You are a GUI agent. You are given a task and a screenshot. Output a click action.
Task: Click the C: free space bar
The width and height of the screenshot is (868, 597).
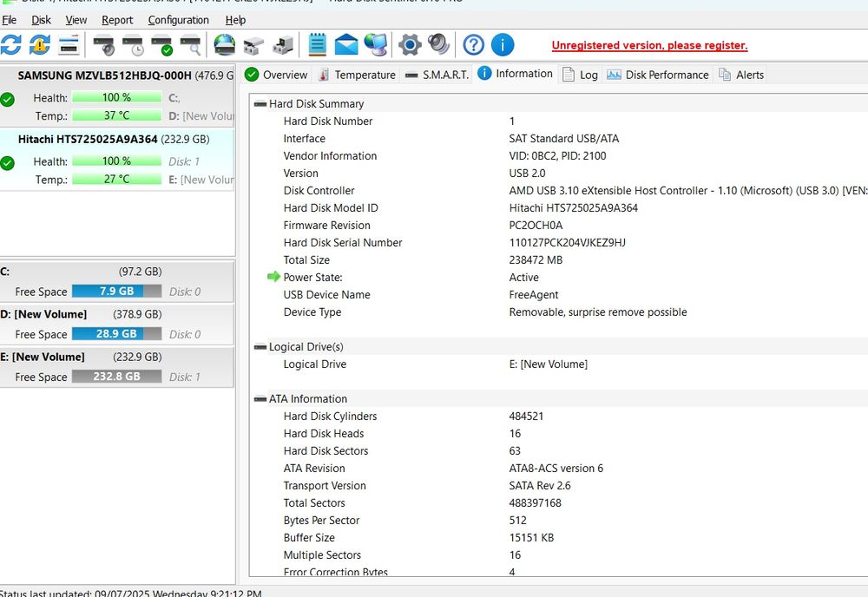(x=117, y=291)
